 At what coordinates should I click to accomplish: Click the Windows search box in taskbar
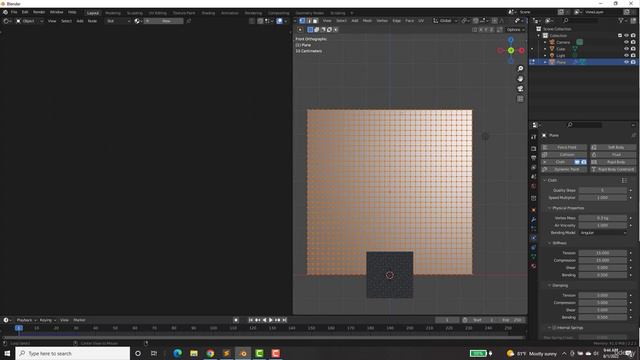coord(73,353)
